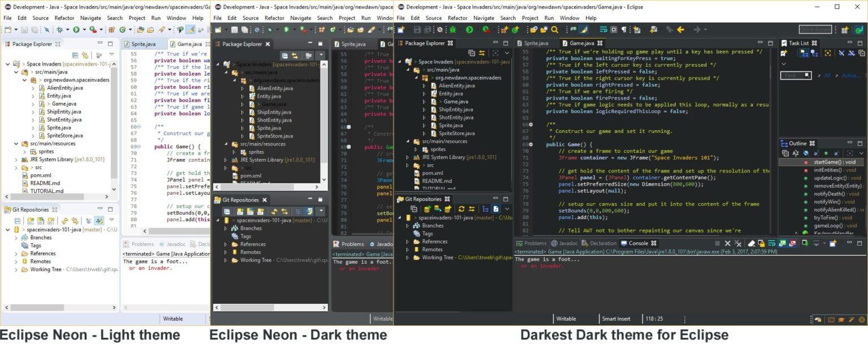Toggle Show Whitespace Characters in the editor toolbar

click(x=624, y=29)
